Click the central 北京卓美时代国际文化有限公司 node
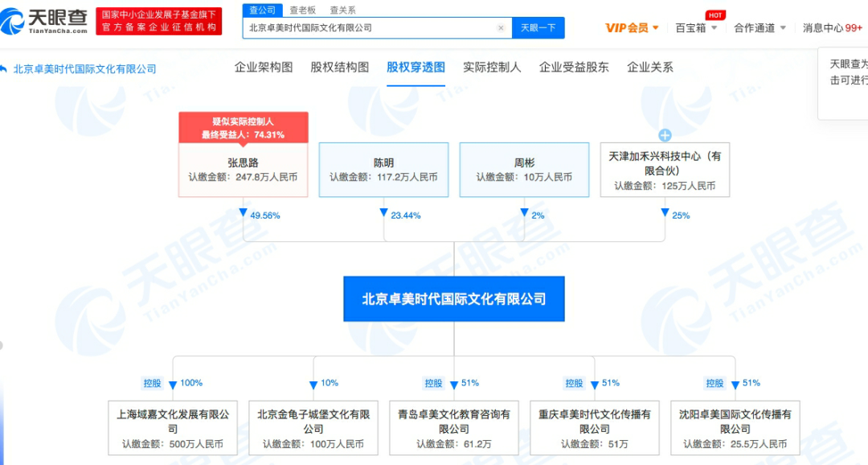The height and width of the screenshot is (465, 868). (454, 299)
